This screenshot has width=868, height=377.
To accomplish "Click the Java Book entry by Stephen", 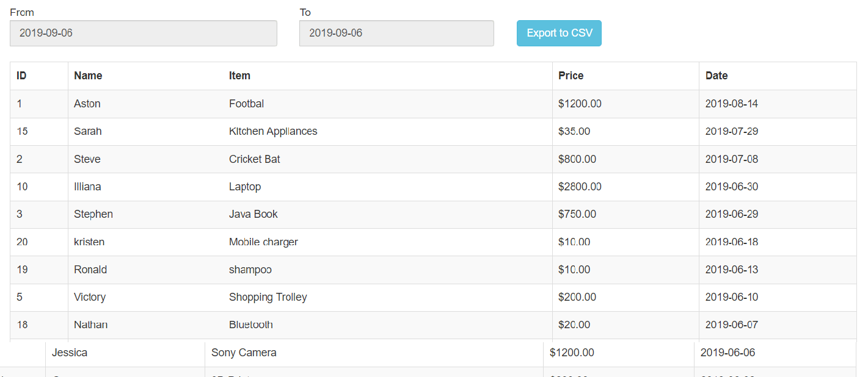I will click(x=253, y=214).
